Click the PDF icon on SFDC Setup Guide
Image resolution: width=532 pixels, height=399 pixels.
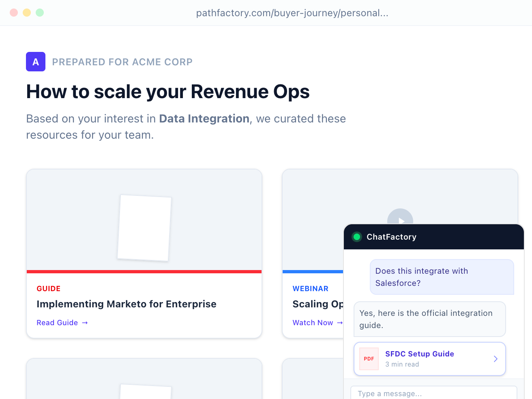(369, 358)
